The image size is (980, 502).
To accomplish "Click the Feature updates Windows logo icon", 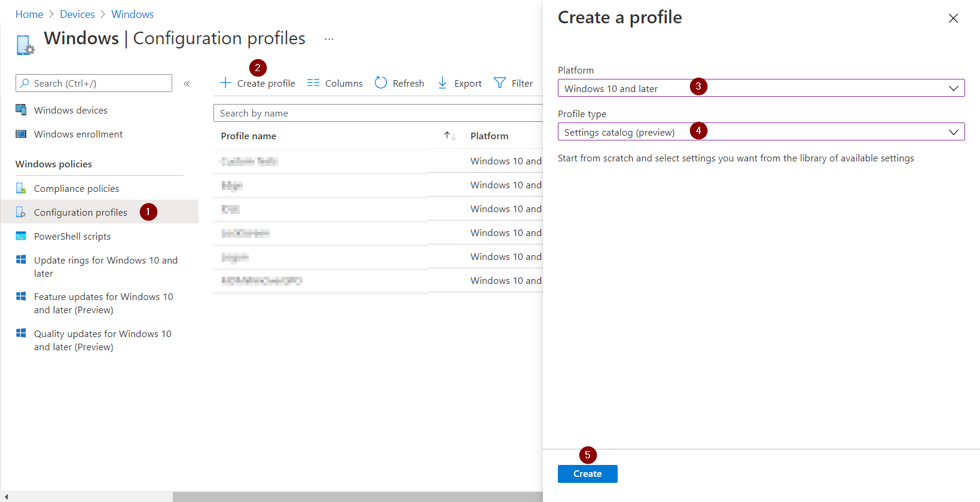I will pos(21,296).
